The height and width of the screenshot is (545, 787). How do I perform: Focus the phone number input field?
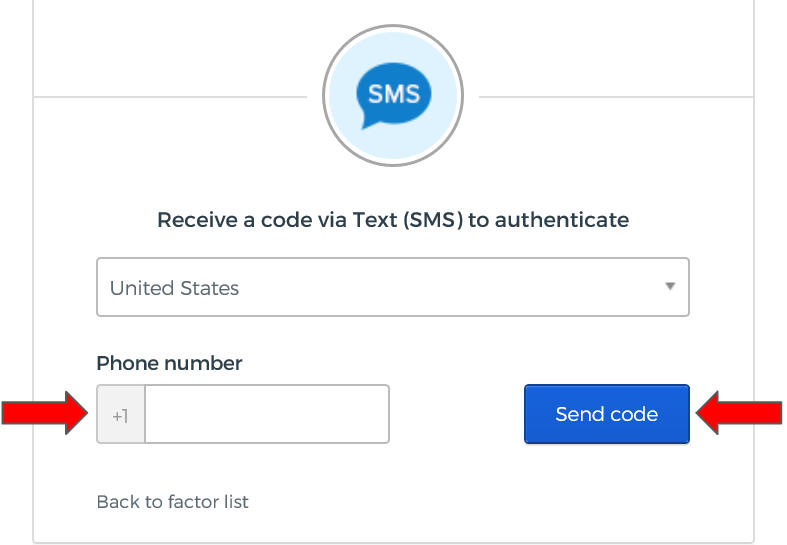tap(266, 414)
